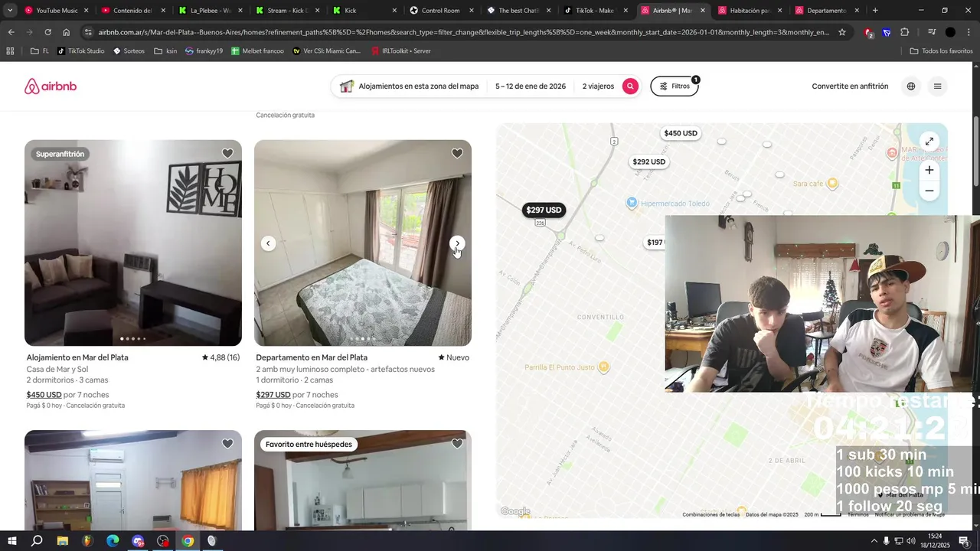Open the language globe selector

pos(911,86)
